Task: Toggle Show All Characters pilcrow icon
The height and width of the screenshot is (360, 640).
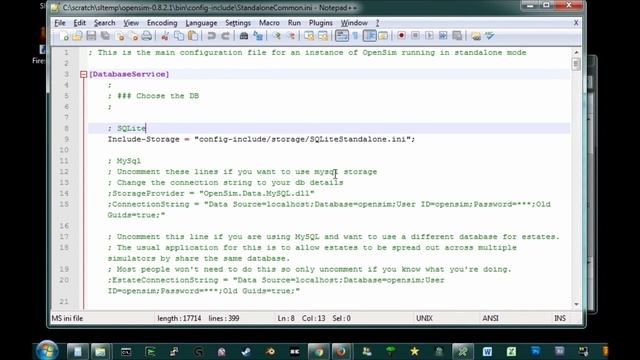Action: click(x=355, y=36)
